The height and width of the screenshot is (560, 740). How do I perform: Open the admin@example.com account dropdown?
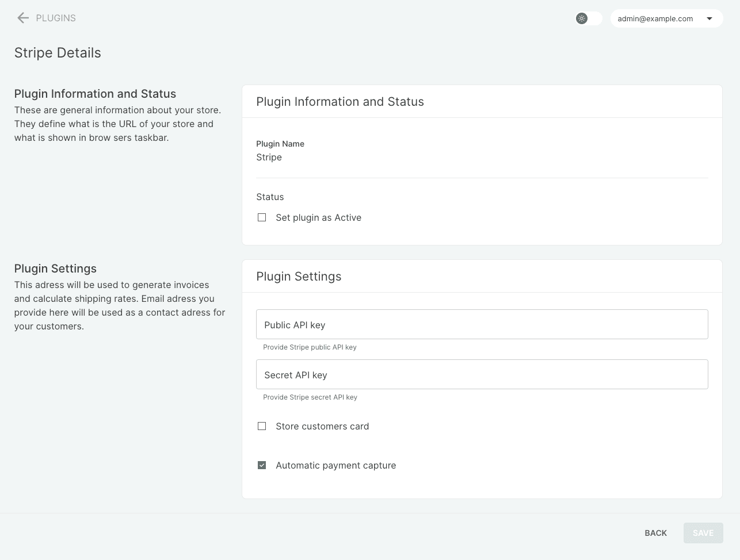[666, 18]
